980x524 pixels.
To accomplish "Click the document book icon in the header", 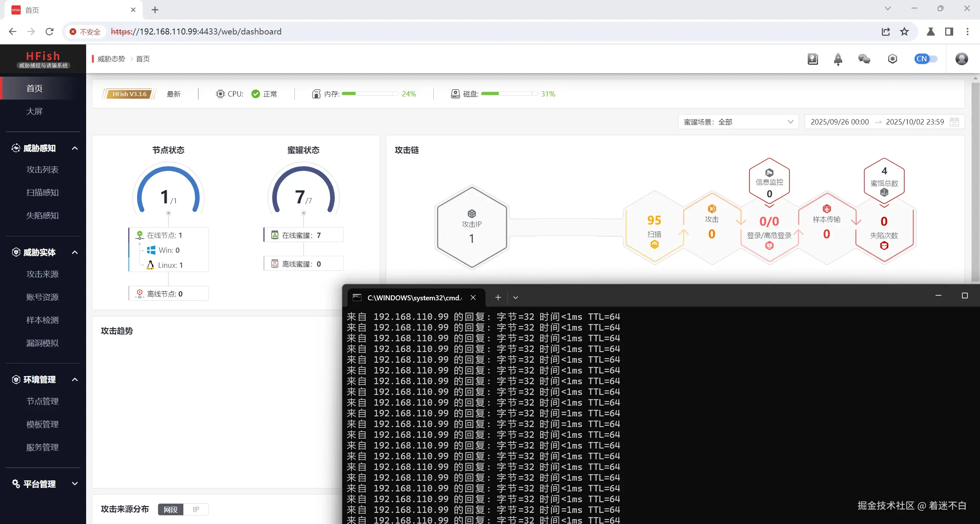I will pos(812,59).
